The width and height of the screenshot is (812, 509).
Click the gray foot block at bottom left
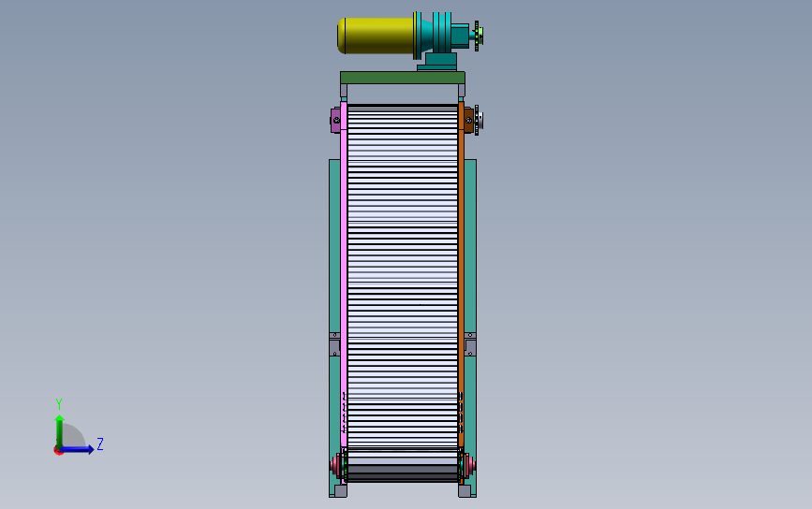(341, 491)
